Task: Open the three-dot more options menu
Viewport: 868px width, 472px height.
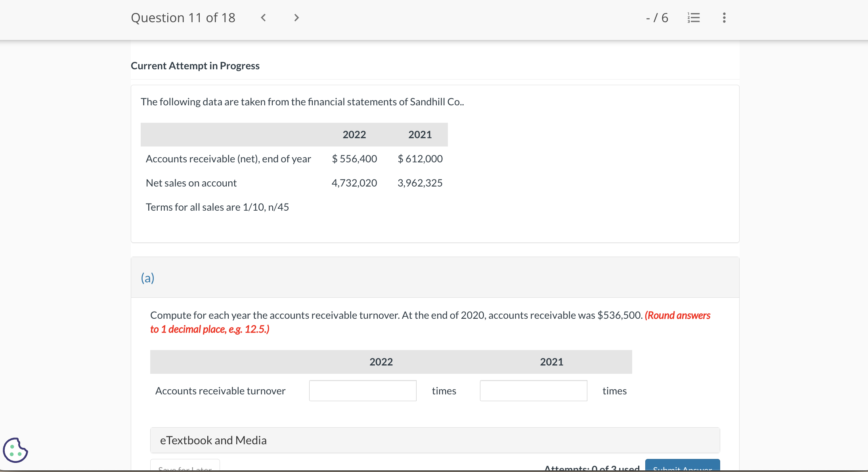Action: (x=724, y=18)
